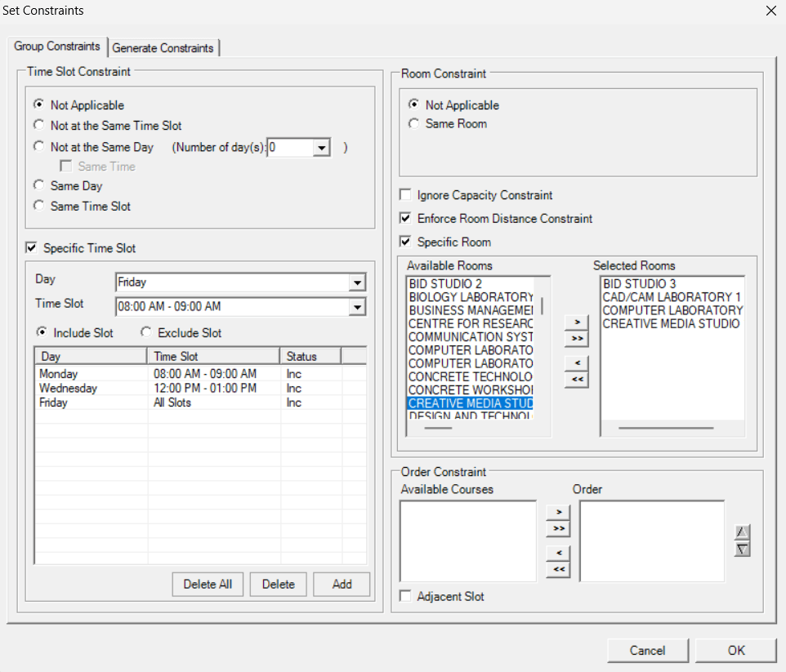This screenshot has height=672, width=786.
Task: Choose the Same Day time slot option
Action: click(38, 185)
